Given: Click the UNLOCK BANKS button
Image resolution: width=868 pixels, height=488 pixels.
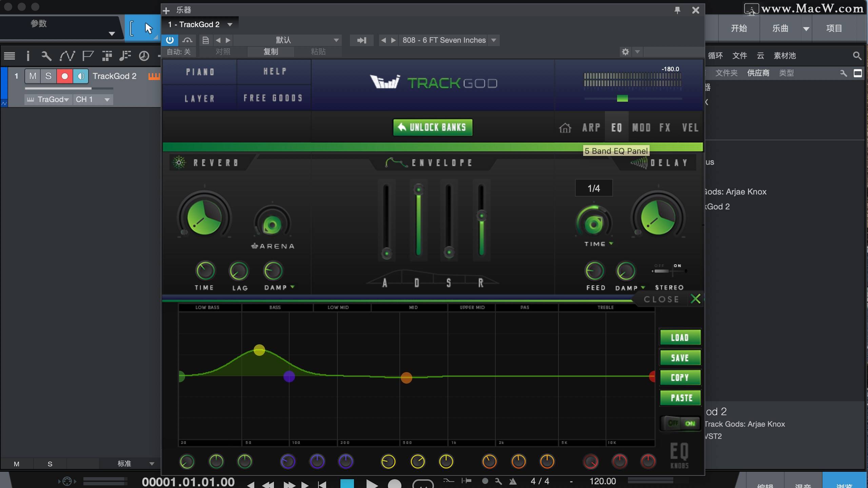Looking at the screenshot, I should coord(433,127).
